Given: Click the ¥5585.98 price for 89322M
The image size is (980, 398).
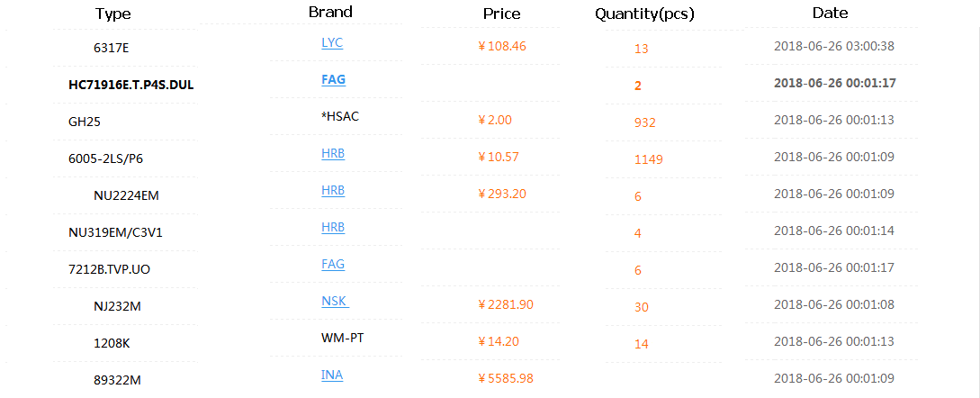Looking at the screenshot, I should [x=506, y=379].
